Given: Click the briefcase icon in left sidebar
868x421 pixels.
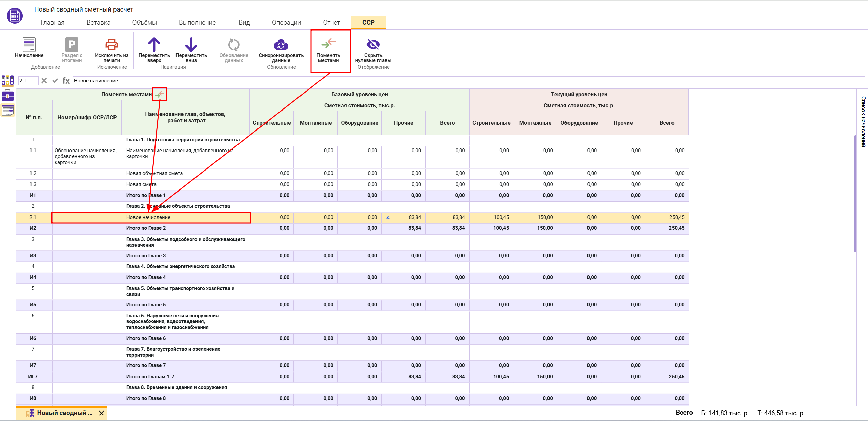Looking at the screenshot, I should tap(7, 96).
